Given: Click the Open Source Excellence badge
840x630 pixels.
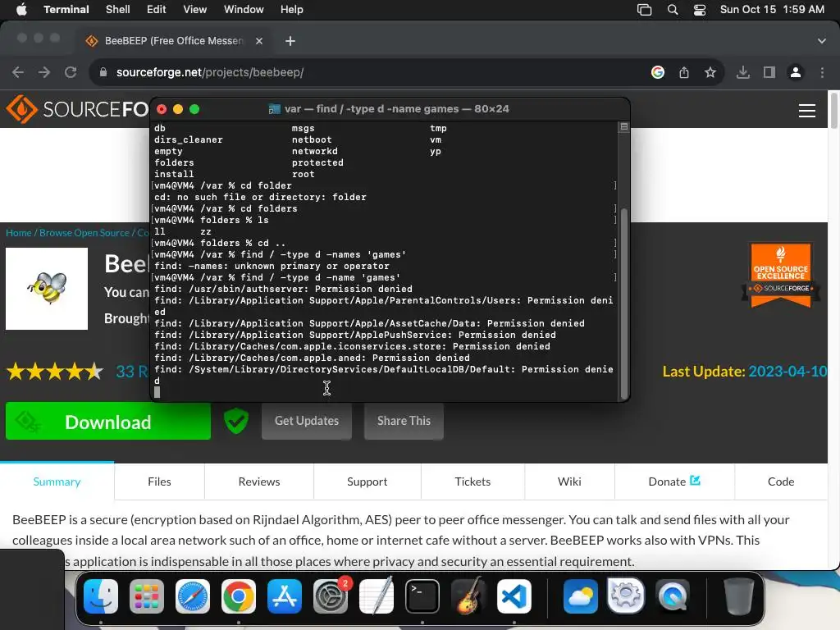Looking at the screenshot, I should [x=781, y=276].
